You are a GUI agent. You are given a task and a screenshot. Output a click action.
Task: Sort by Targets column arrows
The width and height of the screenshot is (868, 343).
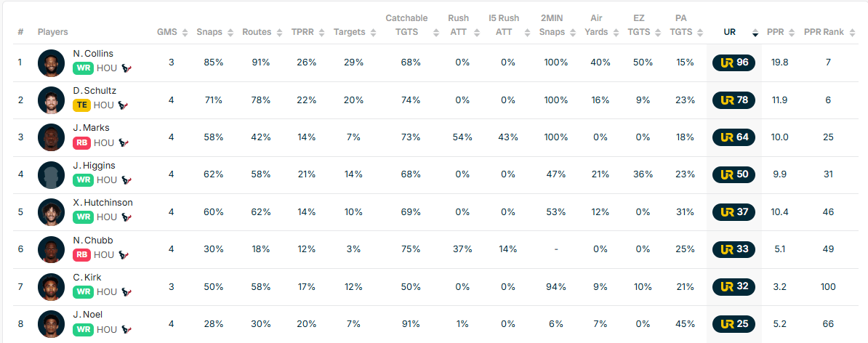[373, 33]
